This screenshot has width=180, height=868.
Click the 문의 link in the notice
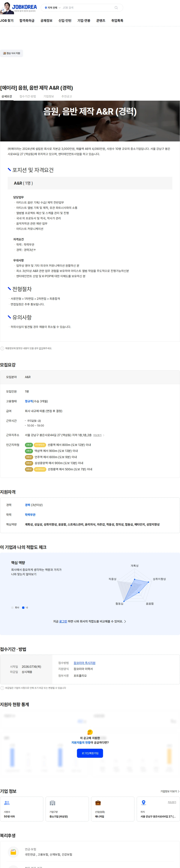(x=41, y=348)
